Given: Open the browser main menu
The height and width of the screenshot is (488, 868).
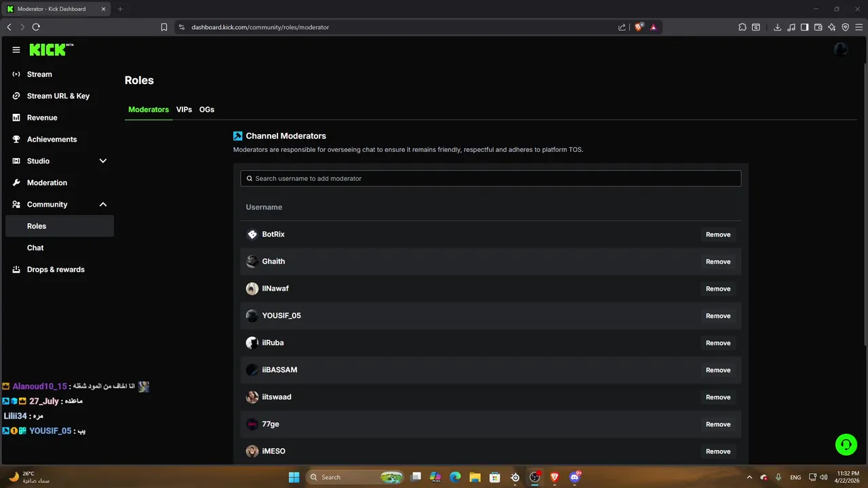Looking at the screenshot, I should (859, 27).
